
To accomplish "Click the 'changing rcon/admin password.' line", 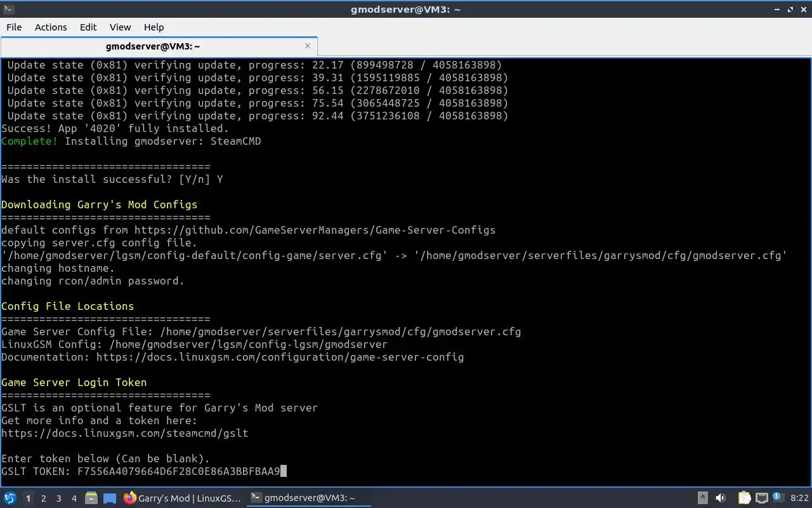I will pyautogui.click(x=93, y=281).
